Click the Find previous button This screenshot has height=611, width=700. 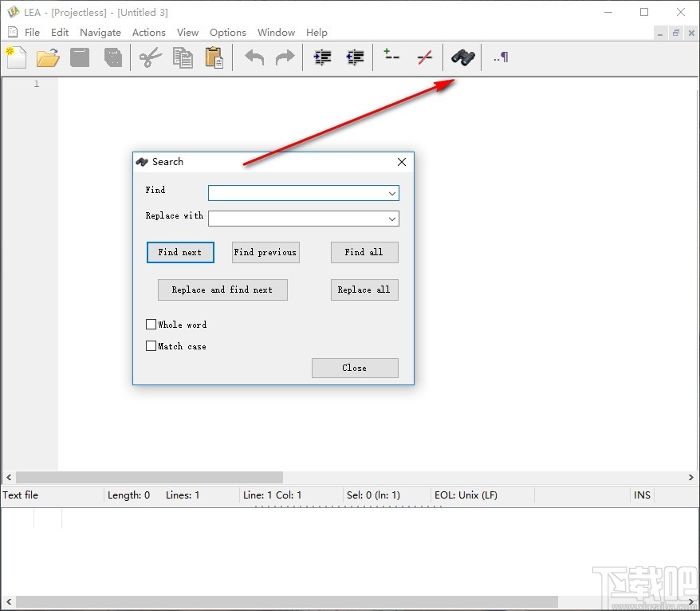coord(265,252)
